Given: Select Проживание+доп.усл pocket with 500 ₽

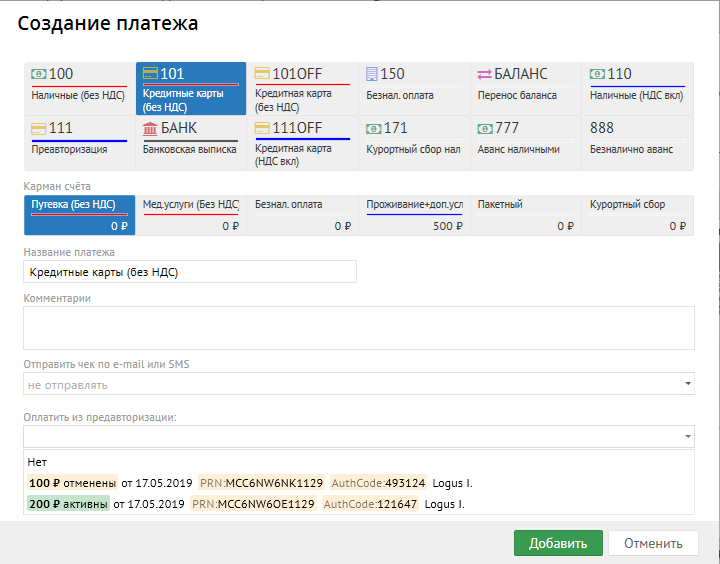Looking at the screenshot, I should click(414, 214).
